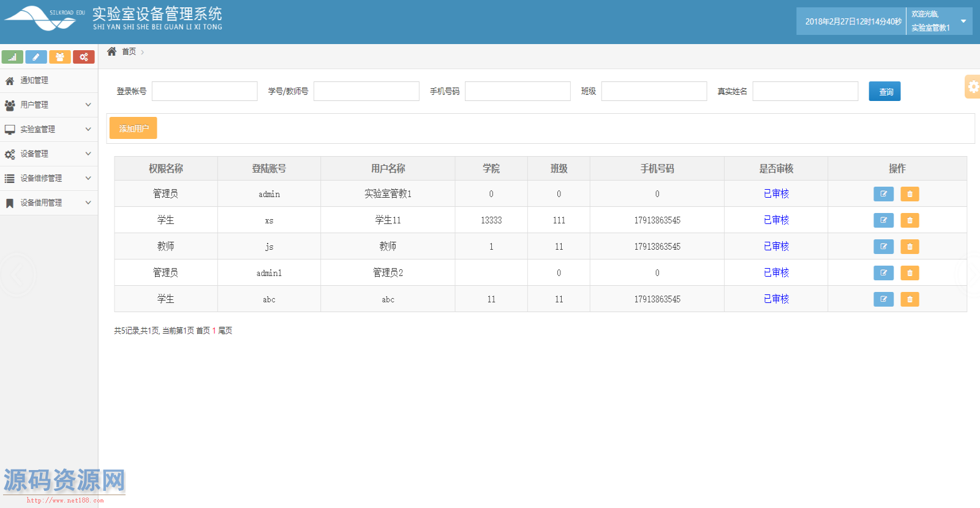The image size is (980, 508).
Task: Click the orange users shortcut icon
Action: click(59, 57)
